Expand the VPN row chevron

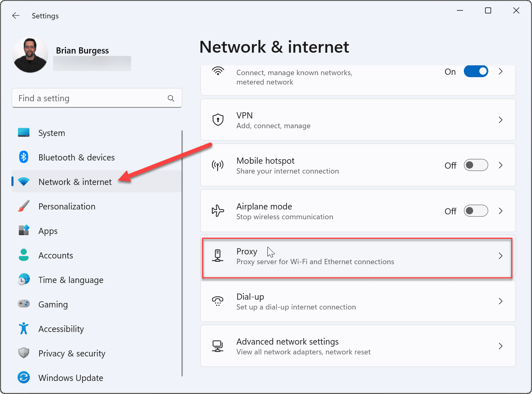click(x=501, y=120)
